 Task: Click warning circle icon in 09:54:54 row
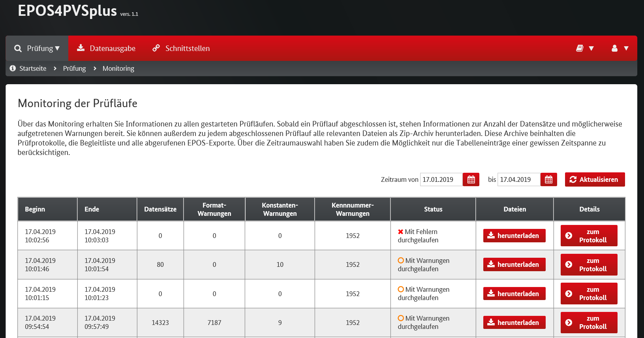click(401, 318)
